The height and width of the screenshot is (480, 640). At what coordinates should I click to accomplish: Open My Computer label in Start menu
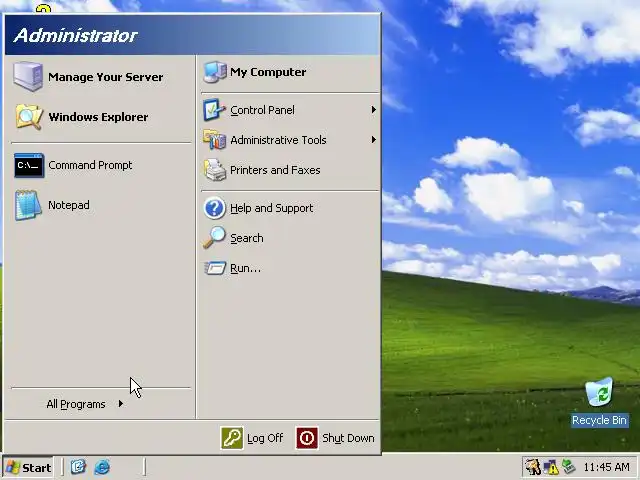click(x=268, y=72)
